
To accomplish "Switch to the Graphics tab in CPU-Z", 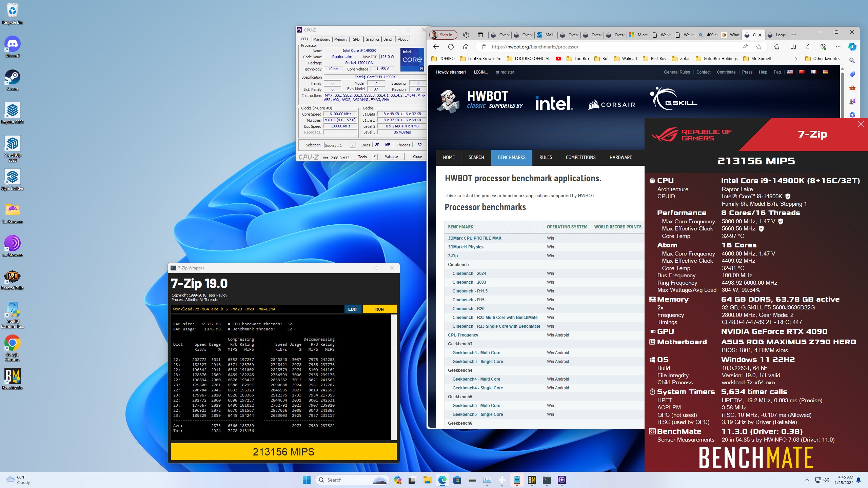I will (x=372, y=39).
